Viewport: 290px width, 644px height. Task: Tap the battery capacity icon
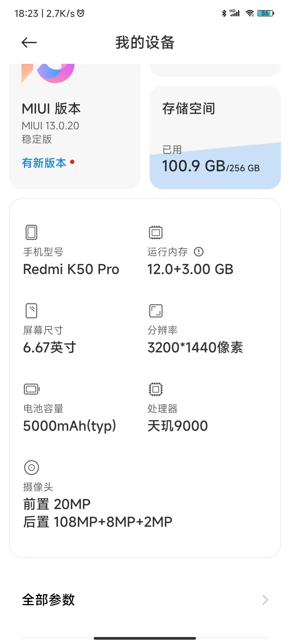(32, 389)
